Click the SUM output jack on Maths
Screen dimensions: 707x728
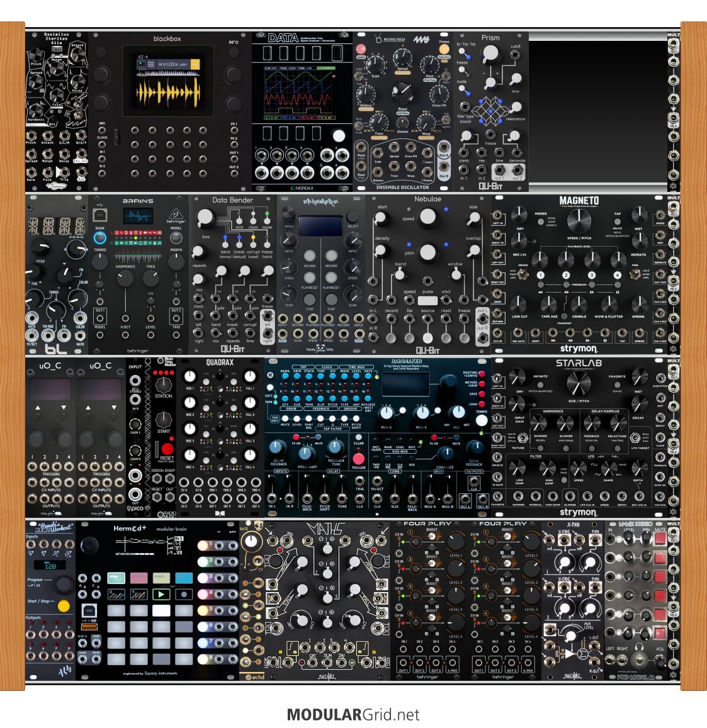pos(327,663)
